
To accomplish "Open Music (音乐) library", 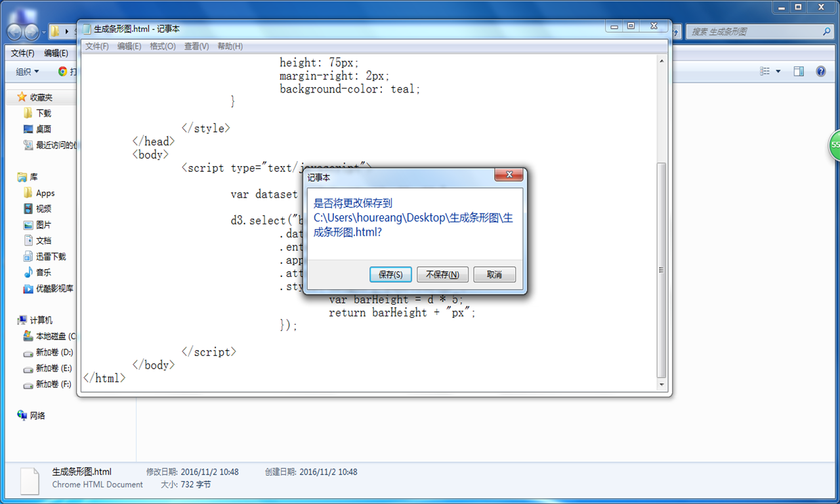I will 43,272.
